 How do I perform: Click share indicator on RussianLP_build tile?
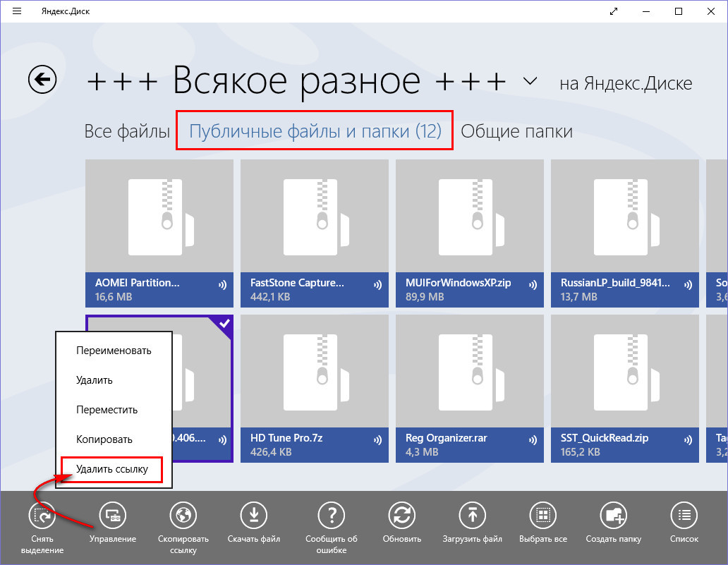coord(688,285)
